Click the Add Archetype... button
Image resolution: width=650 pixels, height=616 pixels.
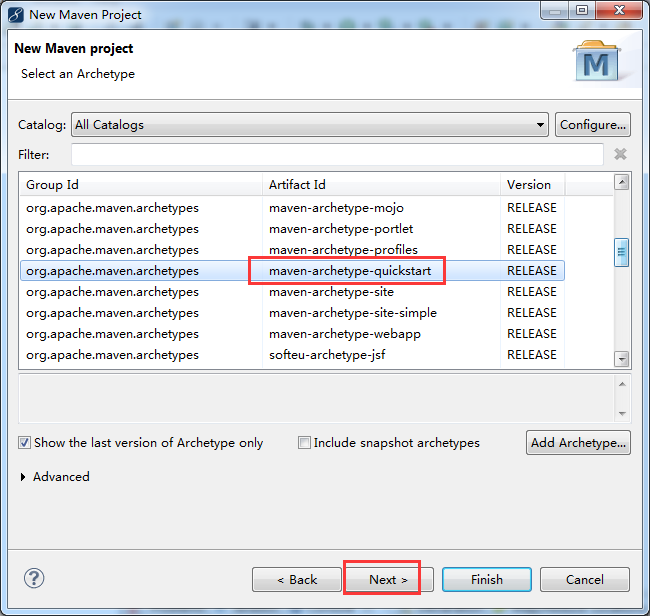(x=578, y=443)
